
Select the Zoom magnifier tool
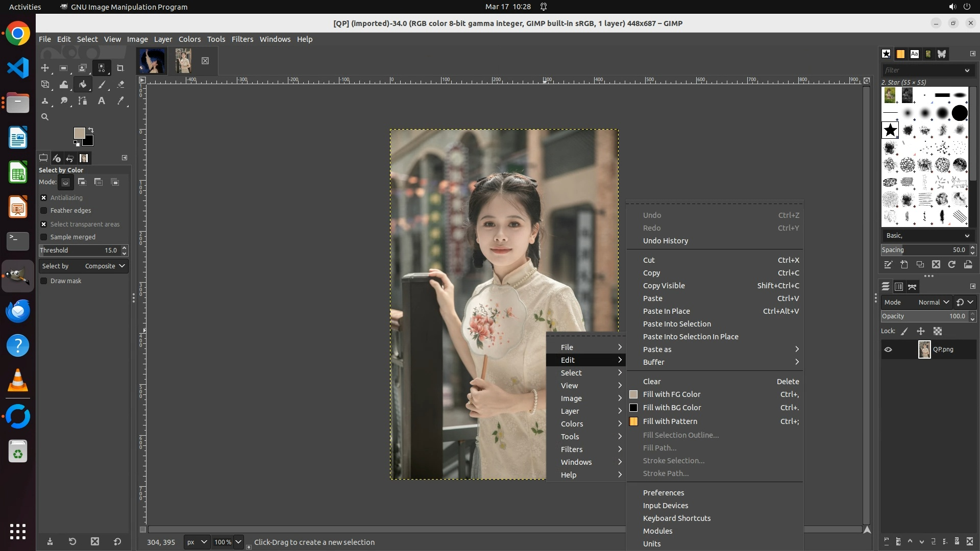pyautogui.click(x=45, y=117)
